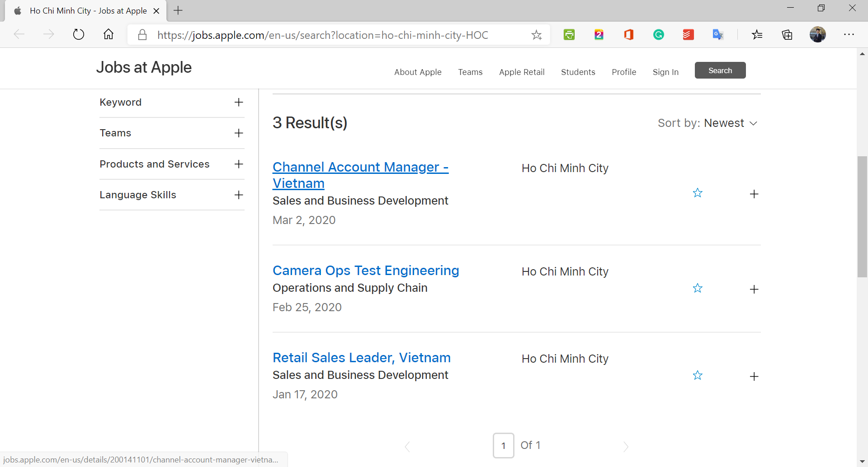Click the previous page chevron
868x467 pixels.
407,447
